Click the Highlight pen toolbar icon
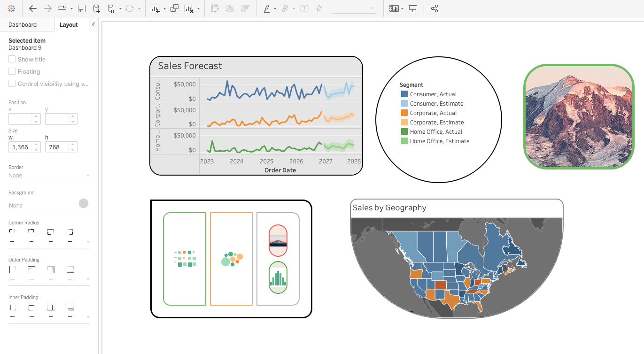The height and width of the screenshot is (354, 644). 267,8
